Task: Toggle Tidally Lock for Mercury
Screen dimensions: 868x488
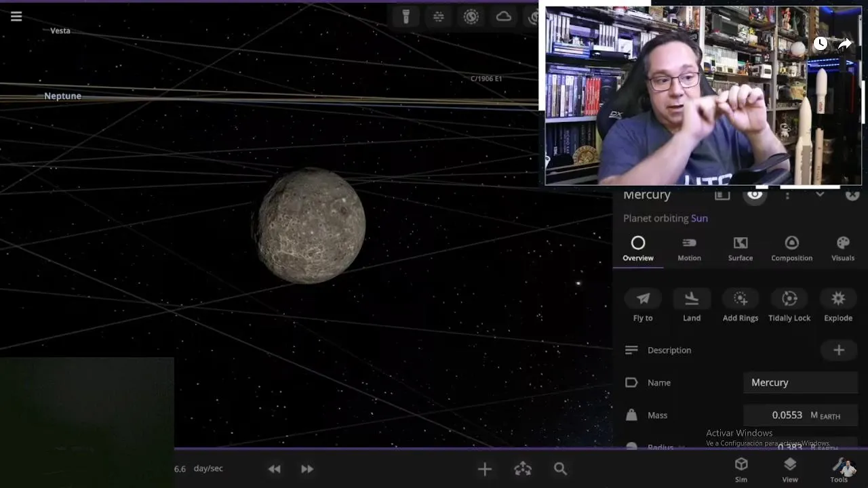Action: coord(789,305)
